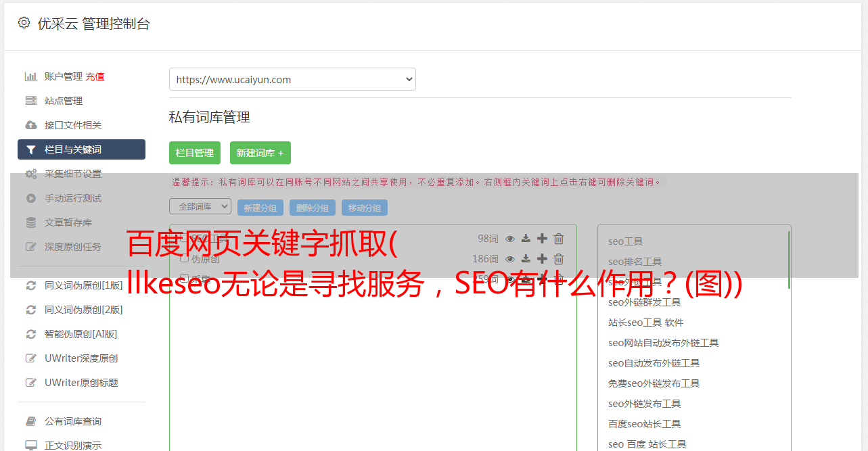Download the 98词 library
The height and width of the screenshot is (451, 868).
(526, 239)
